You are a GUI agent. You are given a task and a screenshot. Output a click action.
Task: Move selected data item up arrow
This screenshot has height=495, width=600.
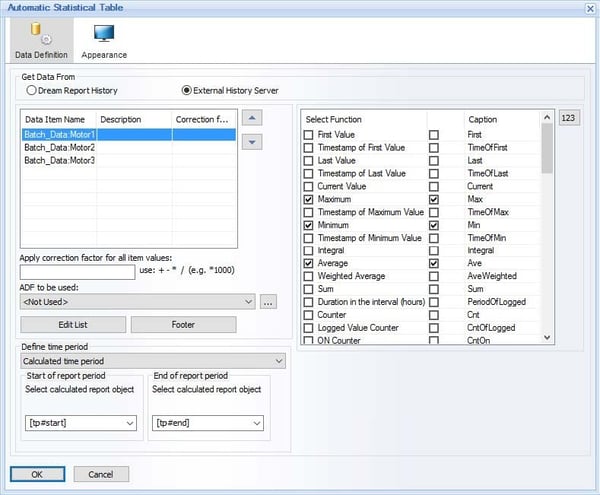254,118
